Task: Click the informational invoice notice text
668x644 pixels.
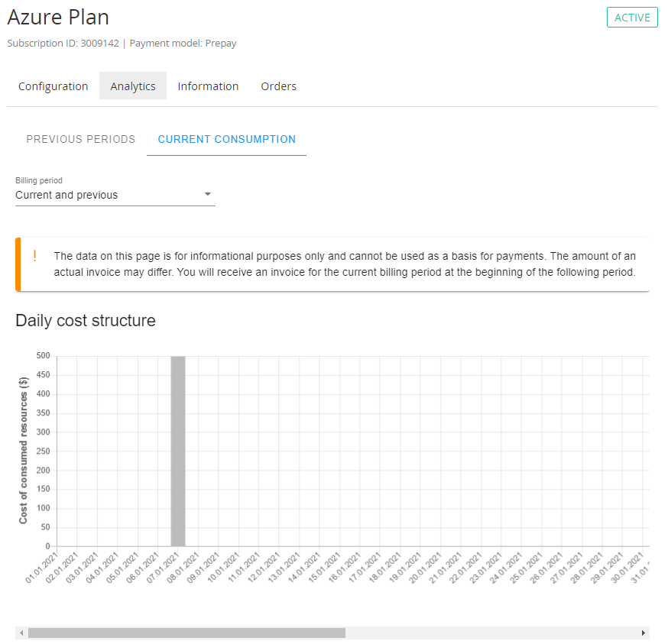Action: coord(345,264)
